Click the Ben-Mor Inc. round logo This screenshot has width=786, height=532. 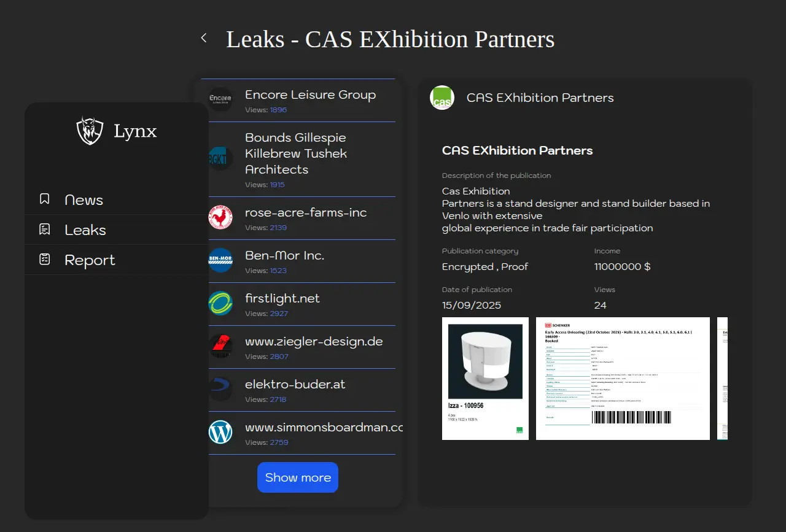coord(220,260)
